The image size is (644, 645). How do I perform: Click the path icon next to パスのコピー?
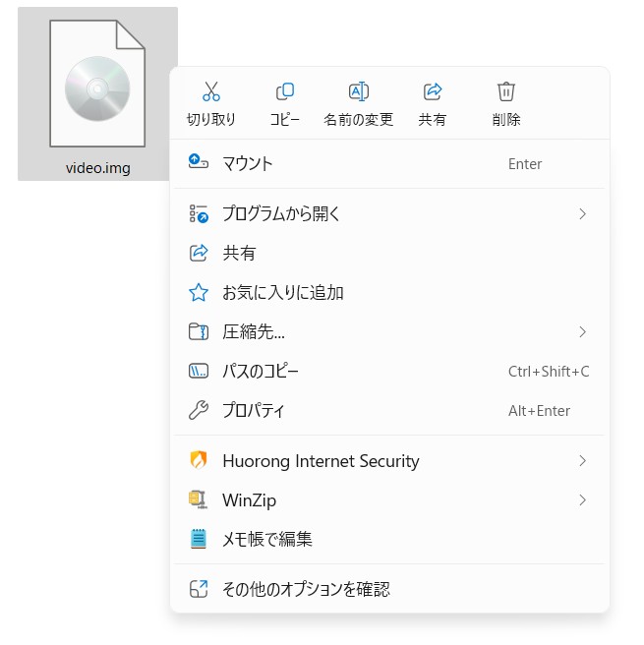pyautogui.click(x=199, y=371)
